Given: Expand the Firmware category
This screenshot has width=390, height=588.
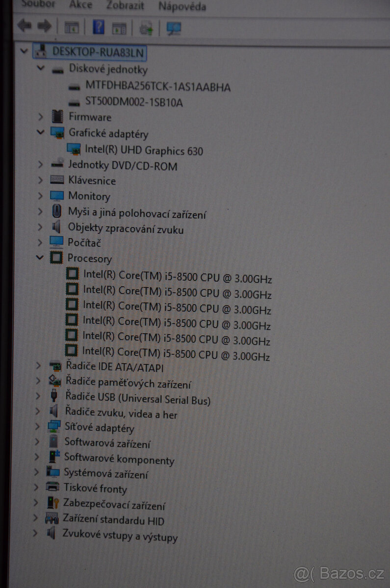Looking at the screenshot, I should coord(41,117).
